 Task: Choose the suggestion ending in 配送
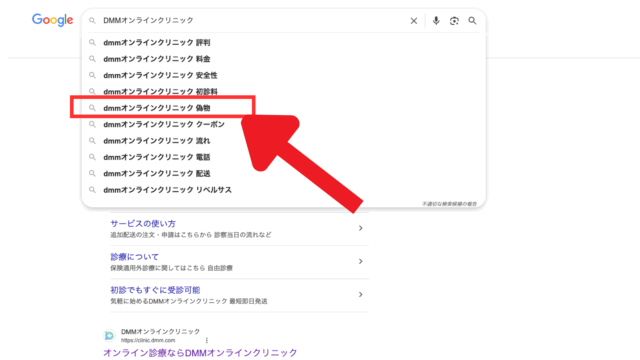click(284, 173)
